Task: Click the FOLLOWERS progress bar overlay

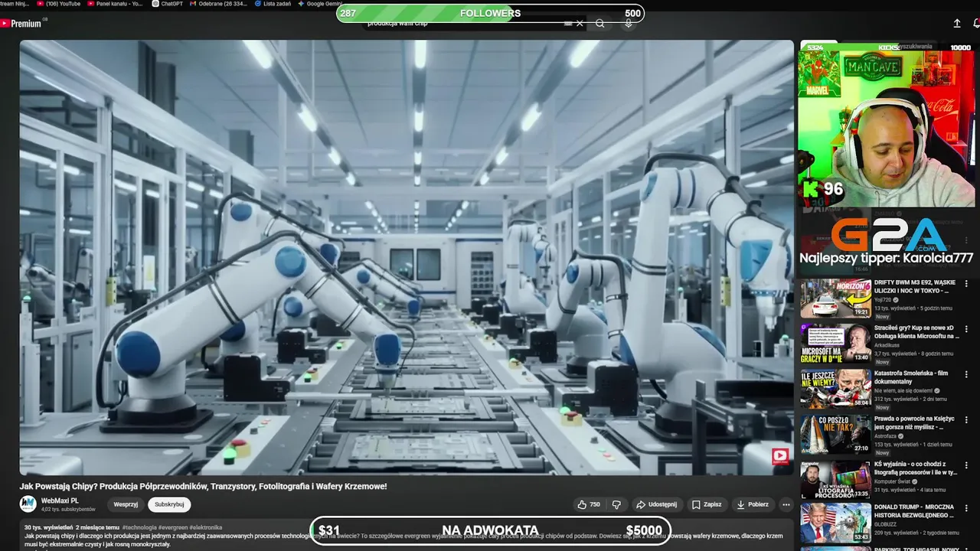Action: point(490,13)
